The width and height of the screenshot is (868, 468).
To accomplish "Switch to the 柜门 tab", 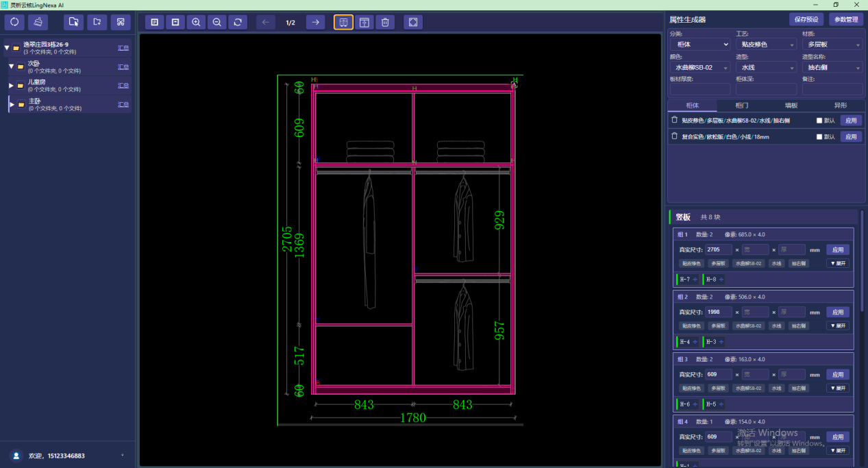I will pos(742,106).
